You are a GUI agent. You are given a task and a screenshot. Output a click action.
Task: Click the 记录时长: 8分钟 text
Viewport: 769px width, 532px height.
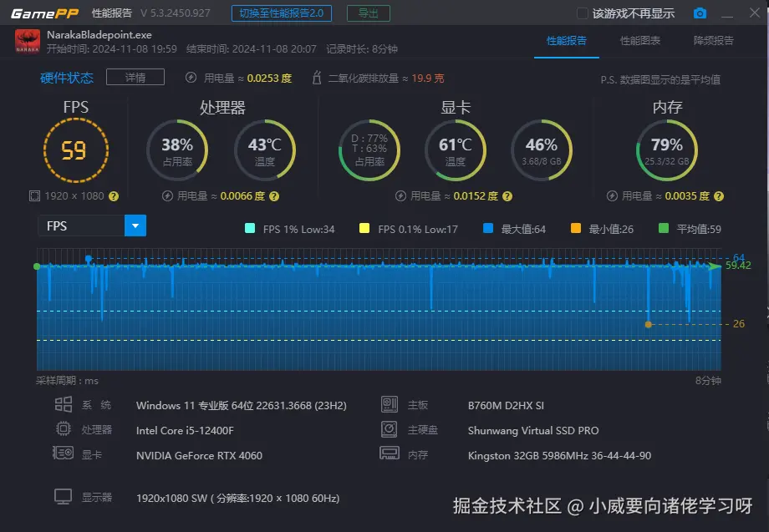(x=362, y=49)
